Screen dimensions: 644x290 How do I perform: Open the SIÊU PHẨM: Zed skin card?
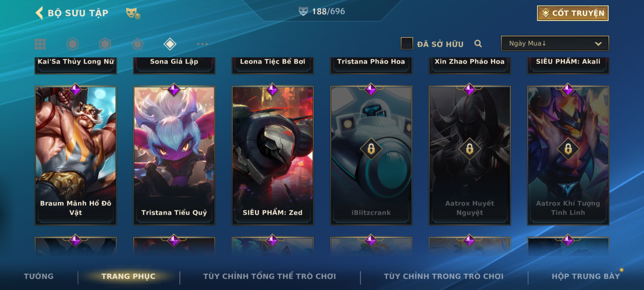point(273,155)
